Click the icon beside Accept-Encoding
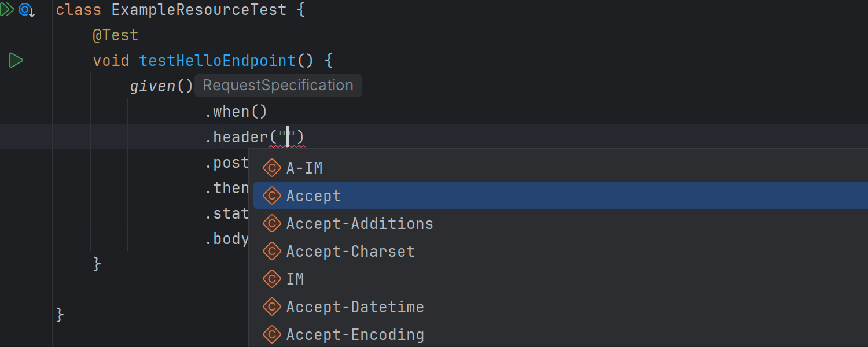 tap(272, 335)
